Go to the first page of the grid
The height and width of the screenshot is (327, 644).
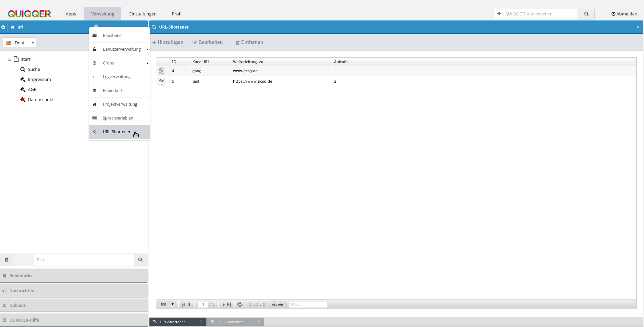pyautogui.click(x=183, y=305)
